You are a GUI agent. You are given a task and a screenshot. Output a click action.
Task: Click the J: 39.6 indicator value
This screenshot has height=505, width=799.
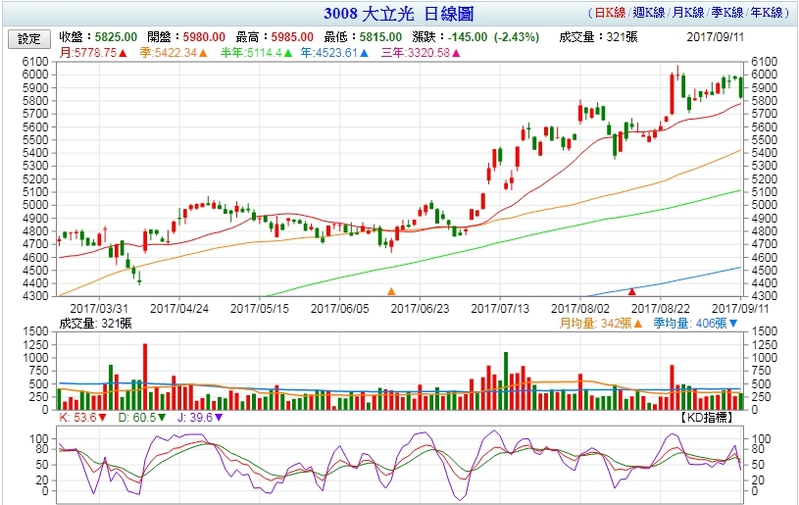195,418
